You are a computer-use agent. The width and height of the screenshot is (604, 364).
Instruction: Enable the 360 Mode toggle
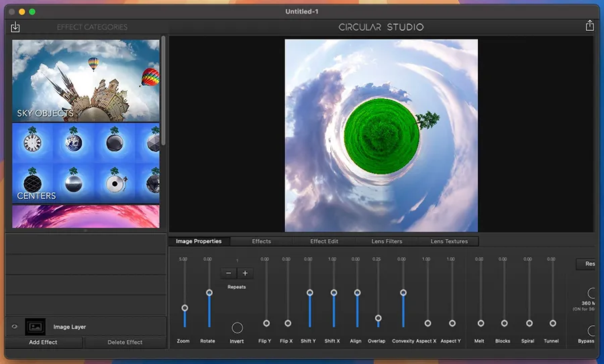[592, 293]
